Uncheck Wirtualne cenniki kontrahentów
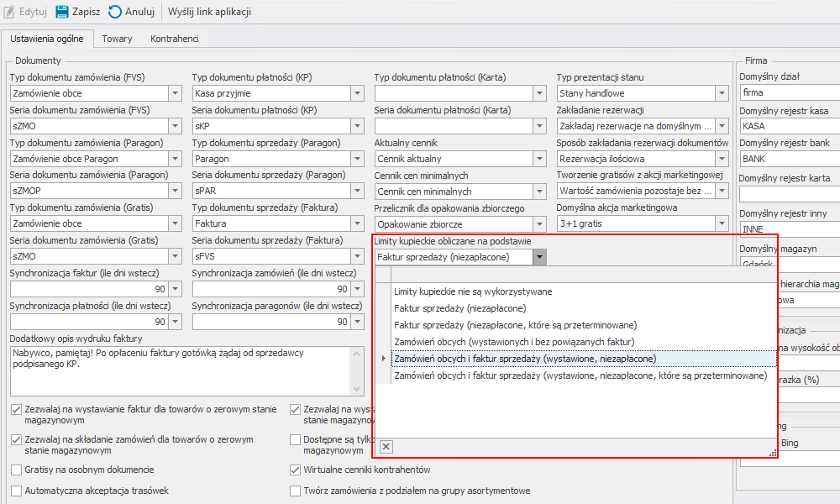 [x=295, y=470]
